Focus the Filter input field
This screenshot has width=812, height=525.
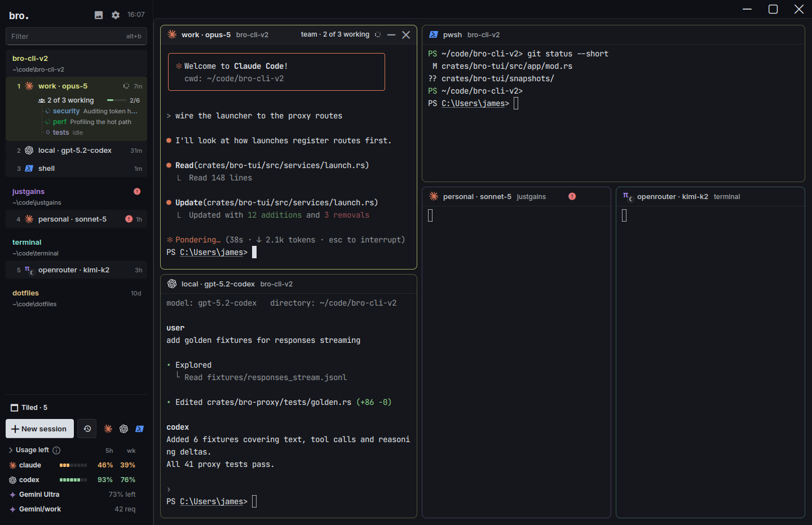tap(76, 36)
